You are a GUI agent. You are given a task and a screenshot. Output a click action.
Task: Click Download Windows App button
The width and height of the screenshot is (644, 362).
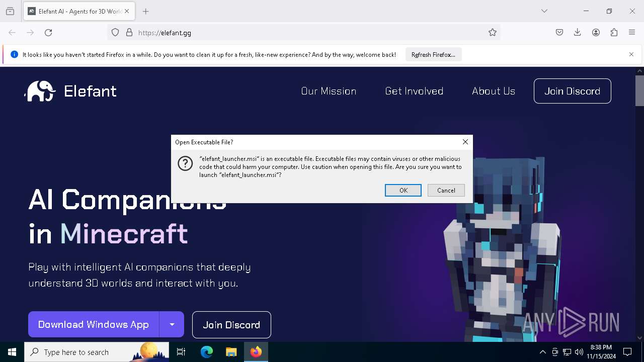click(94, 324)
